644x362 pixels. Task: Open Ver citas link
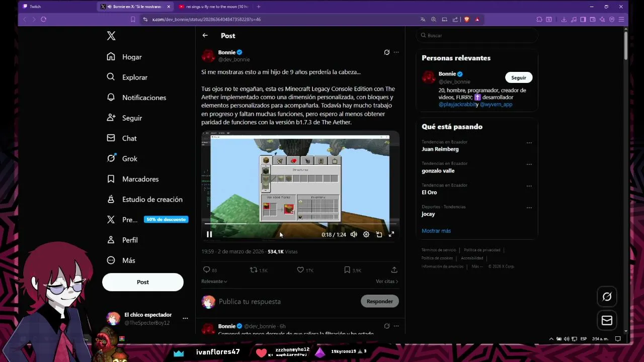coord(387,282)
